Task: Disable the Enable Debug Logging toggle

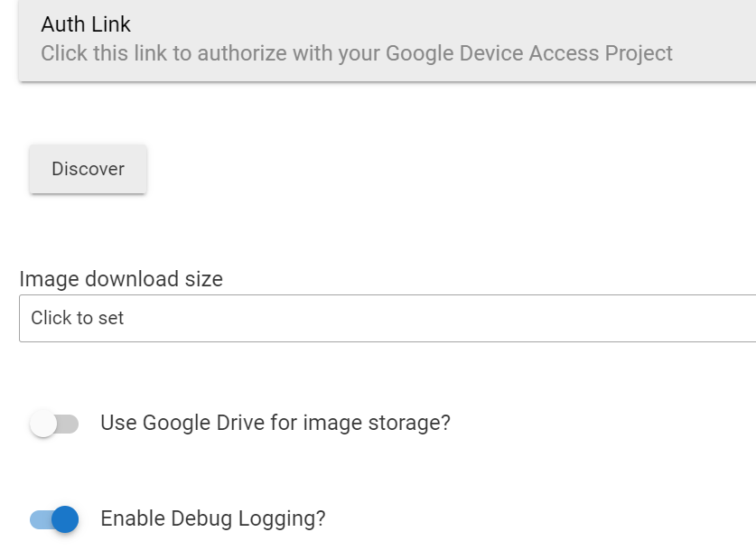Action: pyautogui.click(x=54, y=519)
